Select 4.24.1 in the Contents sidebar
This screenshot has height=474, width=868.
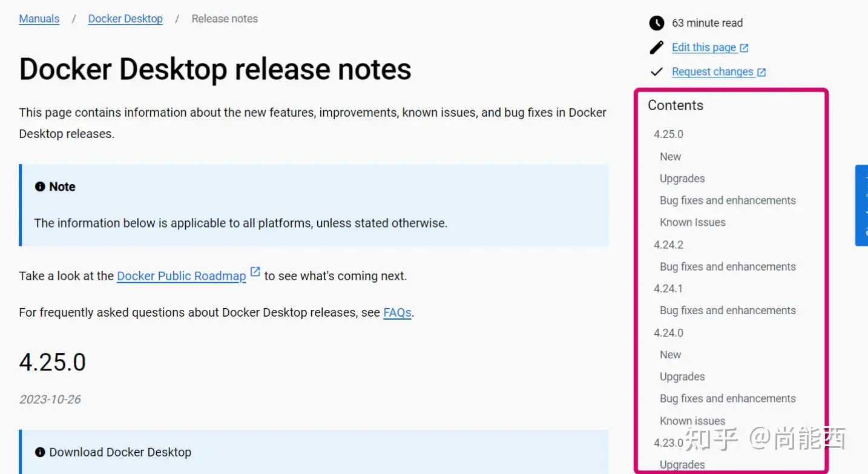[x=668, y=289]
